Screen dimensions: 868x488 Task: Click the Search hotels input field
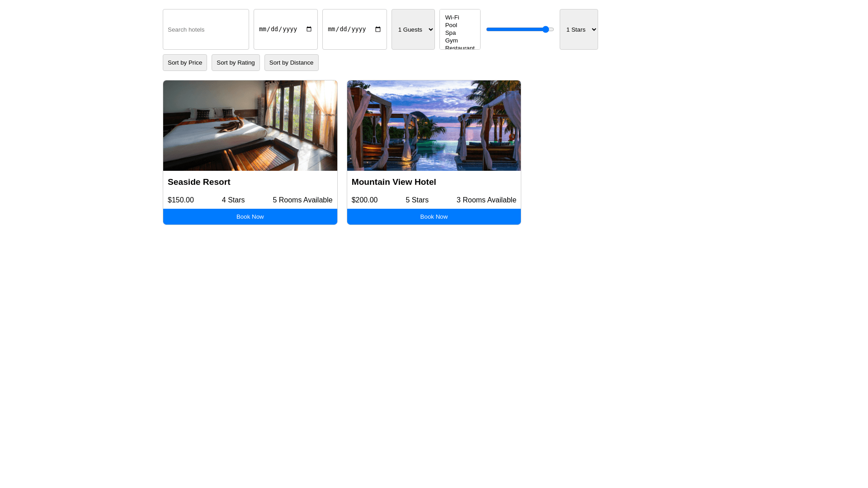pyautogui.click(x=206, y=29)
